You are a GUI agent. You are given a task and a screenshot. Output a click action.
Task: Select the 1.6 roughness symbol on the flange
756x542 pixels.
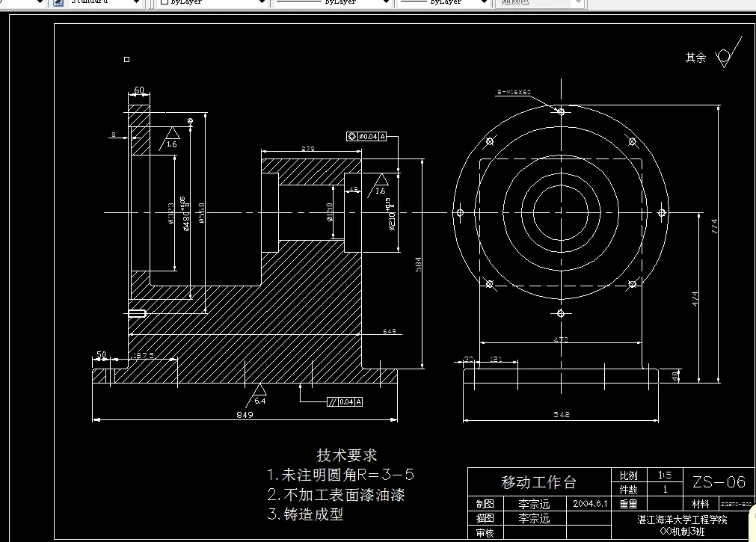170,136
